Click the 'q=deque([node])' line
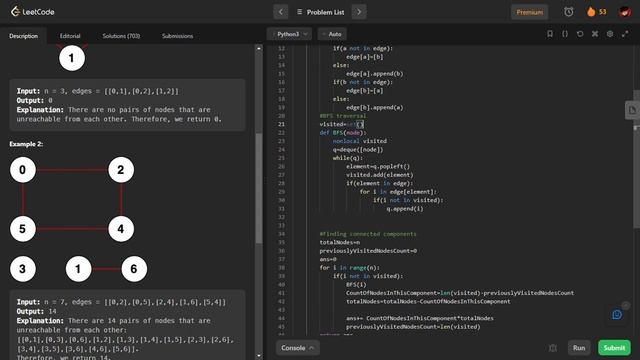This screenshot has height=360, width=640. (x=358, y=149)
